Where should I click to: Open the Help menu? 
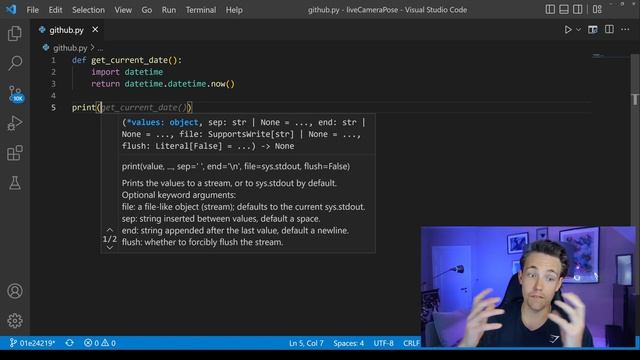234,10
